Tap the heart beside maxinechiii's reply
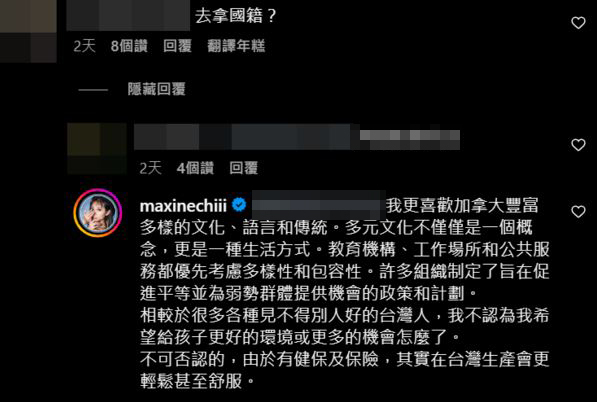The width and height of the screenshot is (597, 402). coord(578,212)
